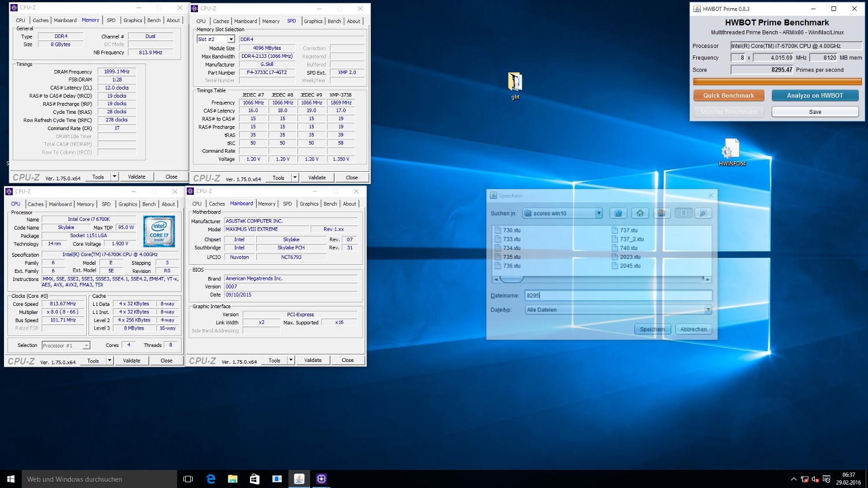Open the Dateityp 'Alle Dateien' dropdown
The height and width of the screenshot is (488, 868).
pyautogui.click(x=708, y=310)
